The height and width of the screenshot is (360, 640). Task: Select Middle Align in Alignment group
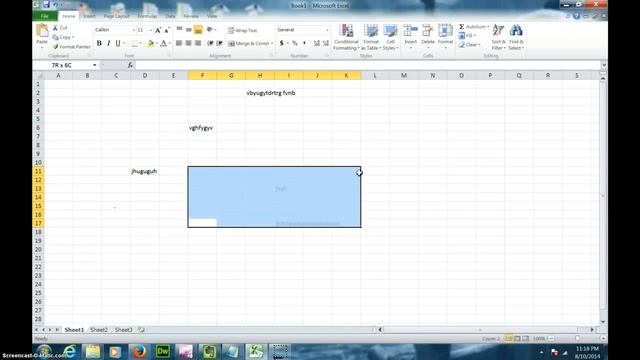click(x=189, y=29)
